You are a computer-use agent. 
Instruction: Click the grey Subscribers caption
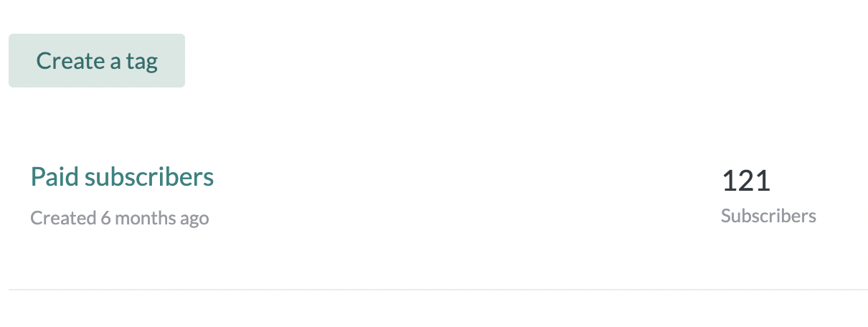pyautogui.click(x=768, y=216)
